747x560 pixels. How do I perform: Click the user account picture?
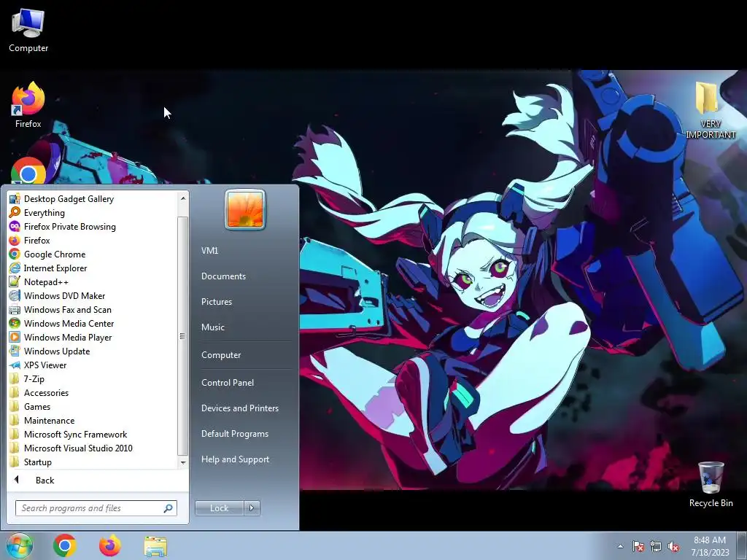(x=245, y=209)
